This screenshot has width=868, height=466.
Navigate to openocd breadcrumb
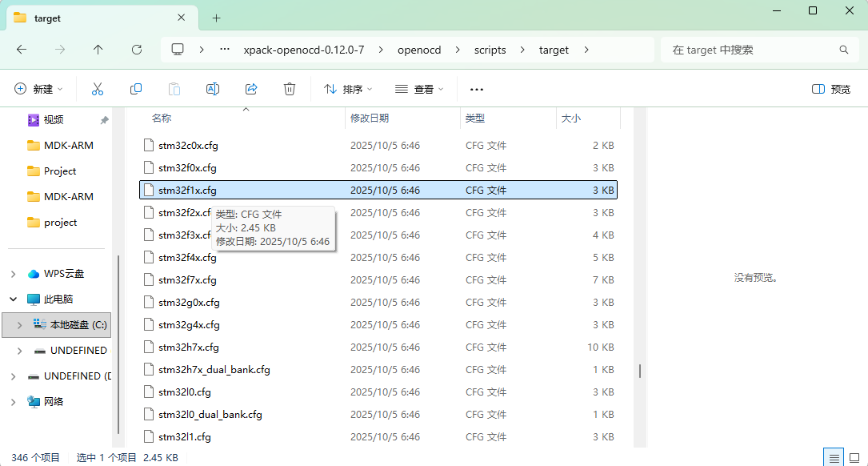point(419,50)
